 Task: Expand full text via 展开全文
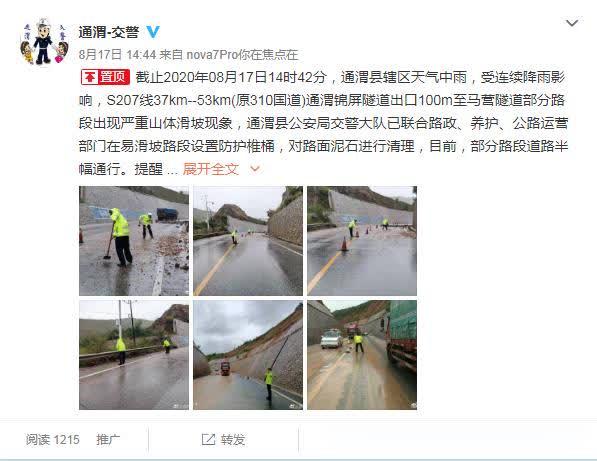[211, 169]
